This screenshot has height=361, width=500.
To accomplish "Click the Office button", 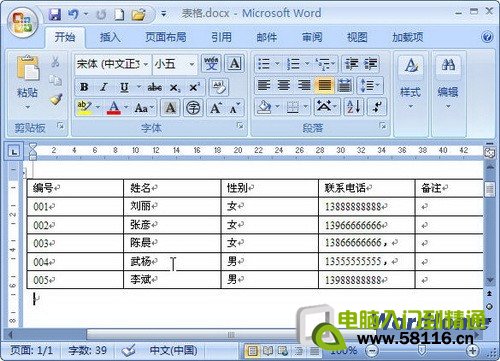I will [23, 23].
